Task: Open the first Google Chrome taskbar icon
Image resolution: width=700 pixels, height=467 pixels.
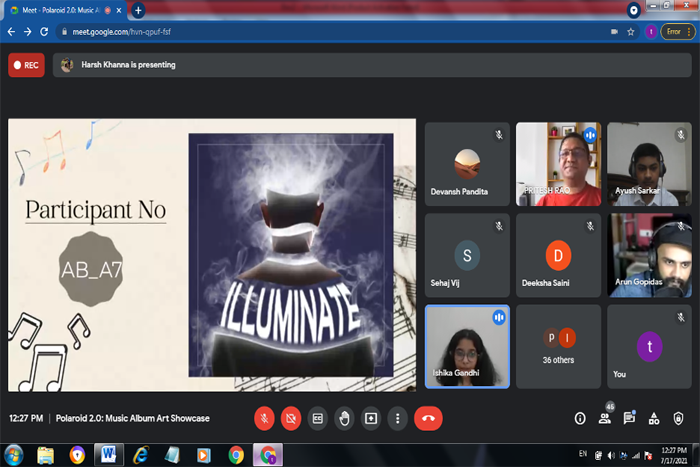Action: (236, 455)
